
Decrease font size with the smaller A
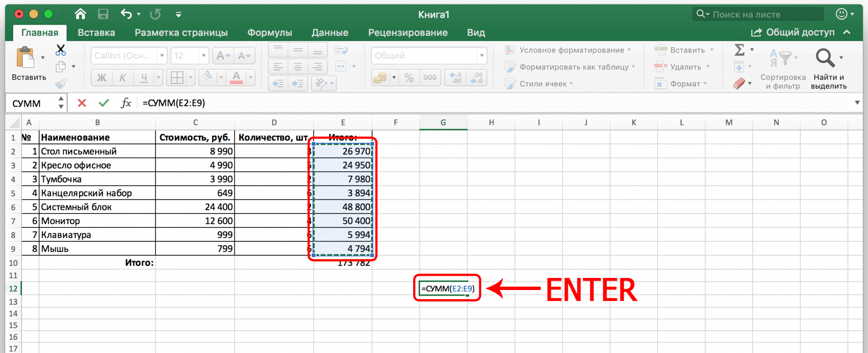[x=244, y=56]
